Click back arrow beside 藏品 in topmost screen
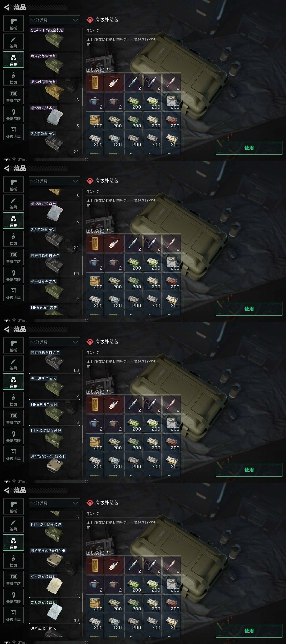286x644 pixels. pyautogui.click(x=7, y=8)
